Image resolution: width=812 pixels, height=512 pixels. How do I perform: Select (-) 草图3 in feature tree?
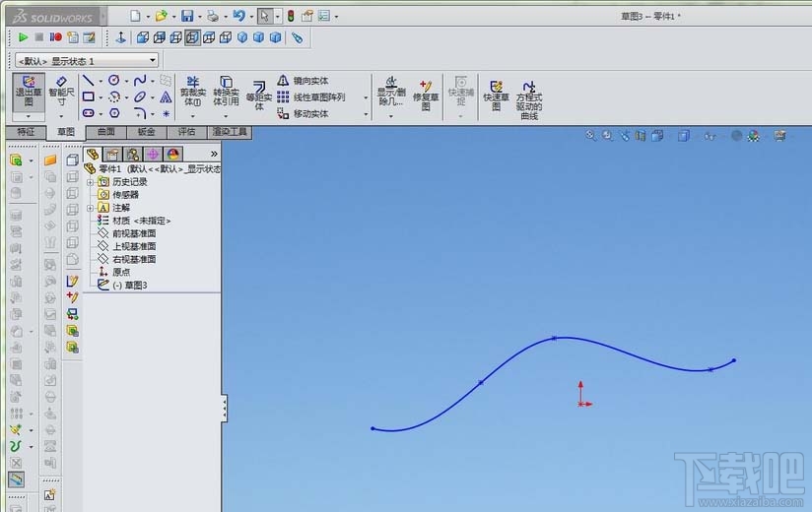(129, 285)
